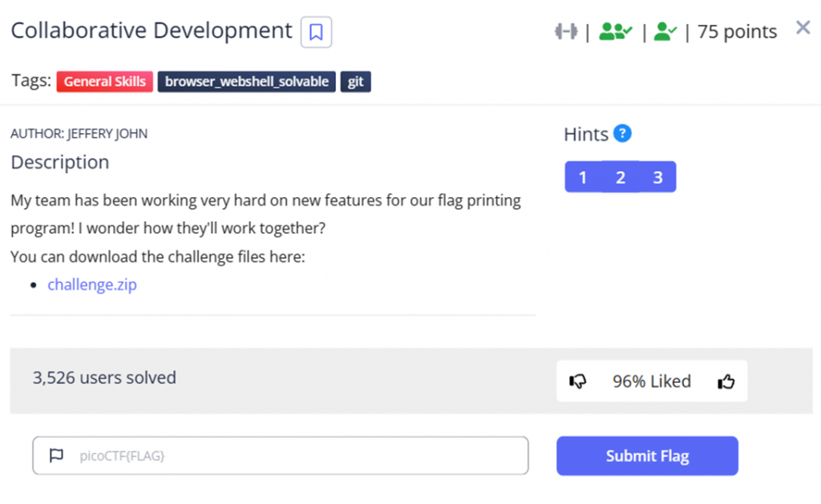Close the challenge dialog

(x=803, y=28)
